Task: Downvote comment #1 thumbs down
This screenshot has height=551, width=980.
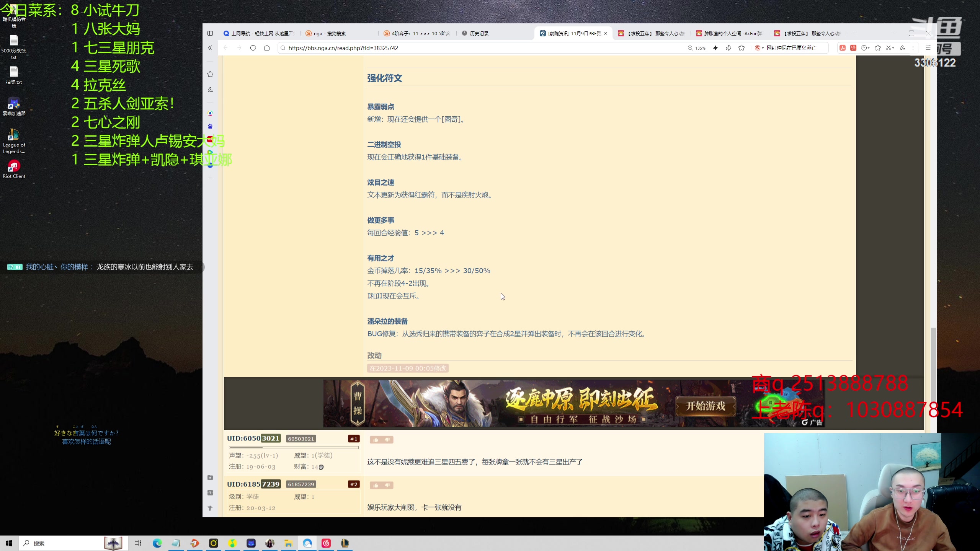Action: click(x=387, y=440)
